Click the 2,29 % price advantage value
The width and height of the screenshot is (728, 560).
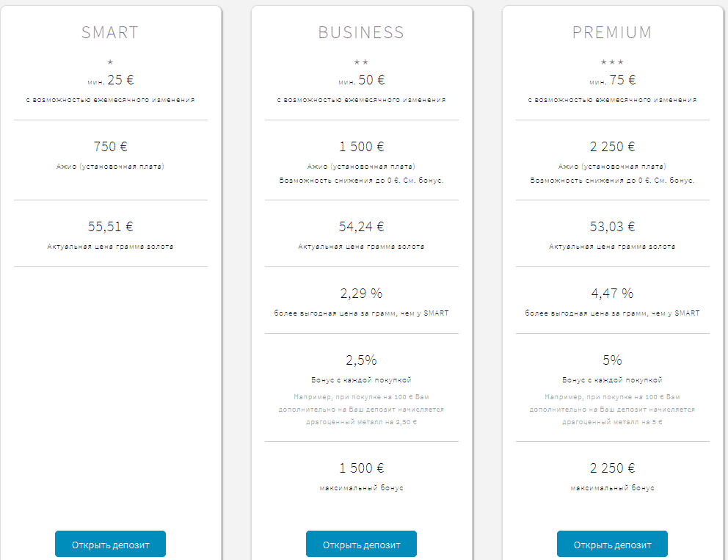(x=361, y=294)
